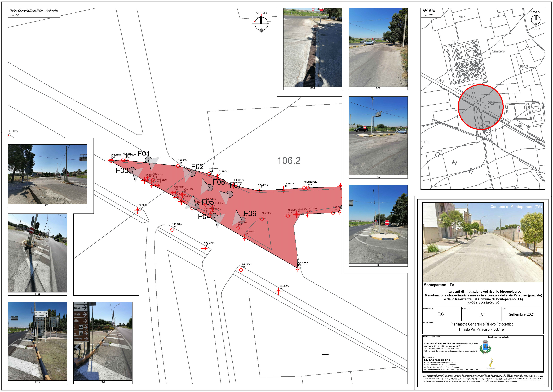553x392 pixels.
Task: Click the Monteparano street view photo
Action: tap(483, 242)
